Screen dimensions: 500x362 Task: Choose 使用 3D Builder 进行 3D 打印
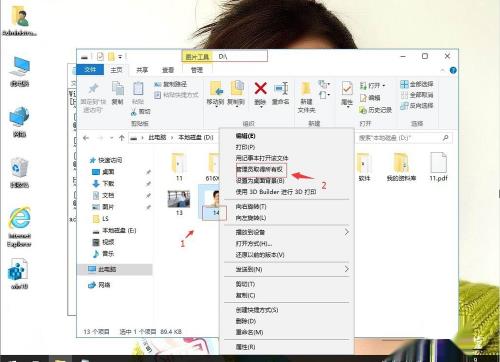click(276, 192)
